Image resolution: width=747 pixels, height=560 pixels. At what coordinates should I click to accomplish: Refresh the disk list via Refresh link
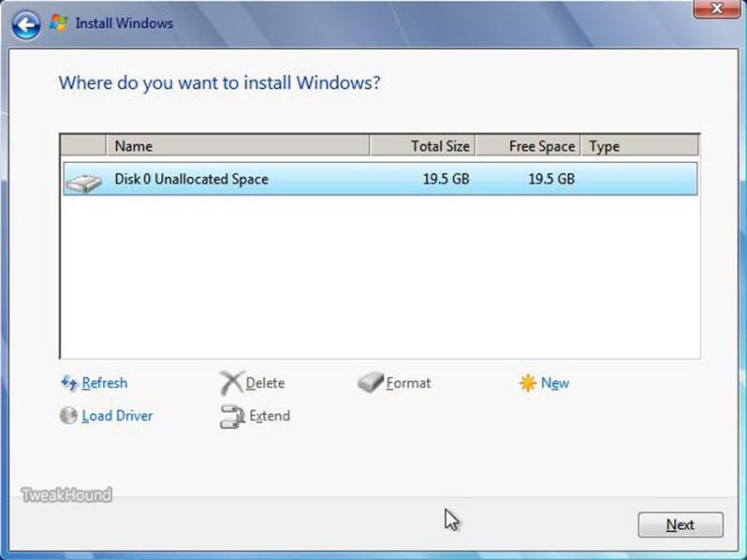104,383
